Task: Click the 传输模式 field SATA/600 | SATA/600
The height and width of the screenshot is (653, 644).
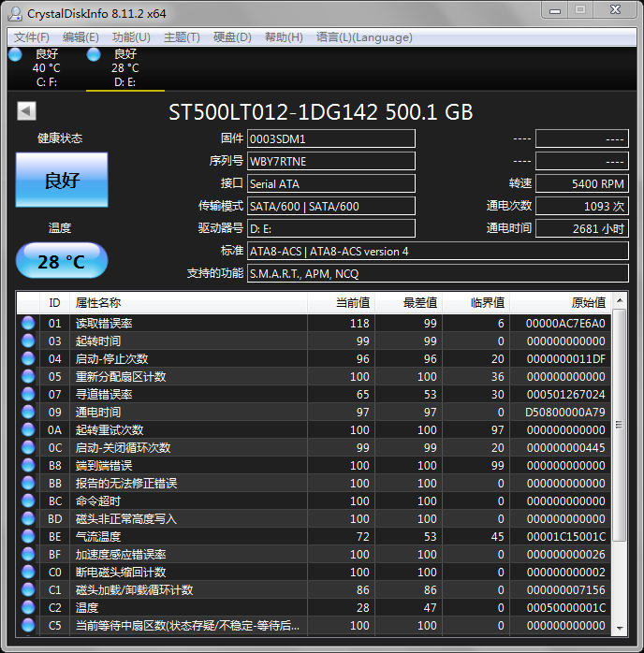Action: click(x=331, y=206)
